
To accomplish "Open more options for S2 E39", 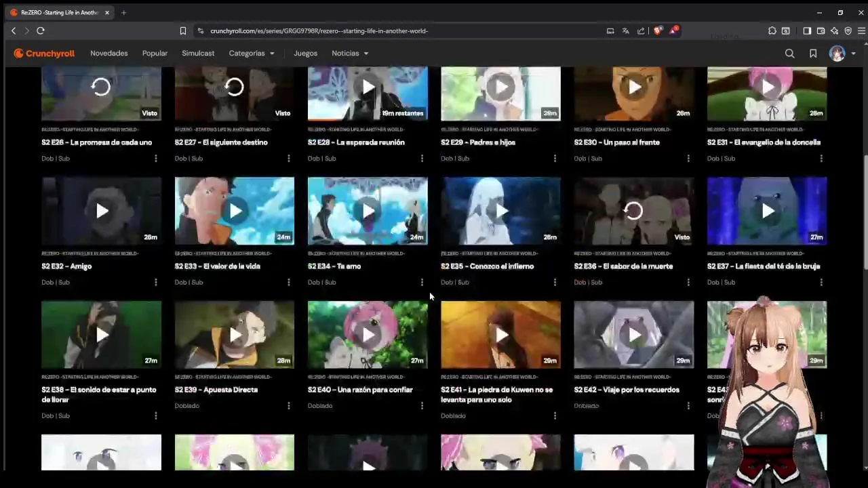I will [x=288, y=406].
